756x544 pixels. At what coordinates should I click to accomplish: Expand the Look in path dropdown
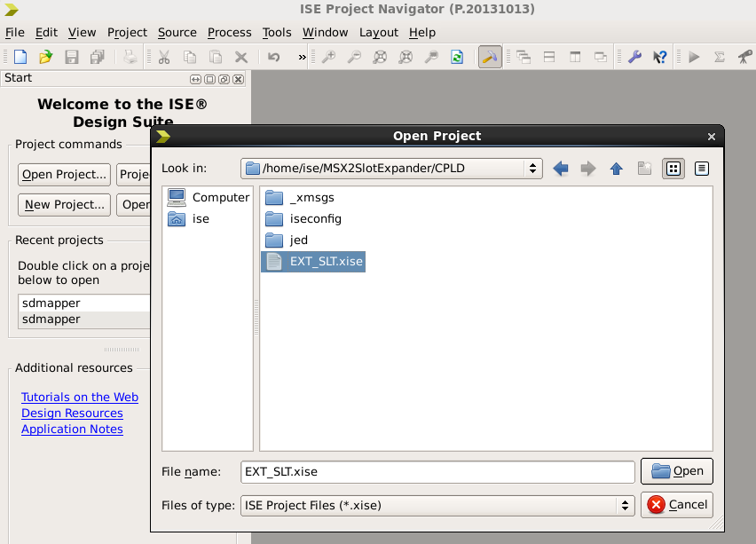[532, 169]
